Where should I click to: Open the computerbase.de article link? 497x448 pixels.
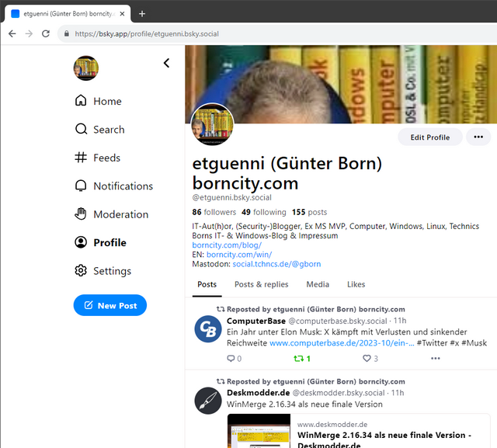(x=342, y=343)
